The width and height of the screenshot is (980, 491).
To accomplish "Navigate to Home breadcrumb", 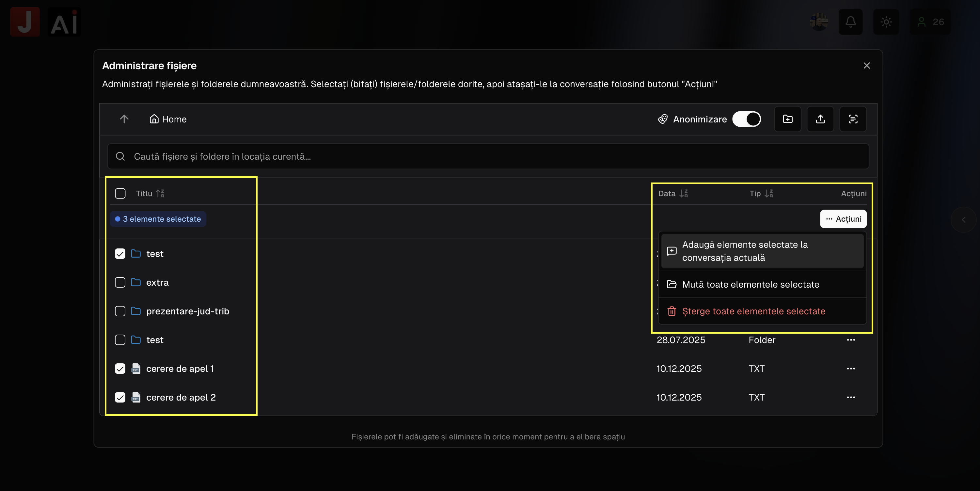I will [168, 119].
